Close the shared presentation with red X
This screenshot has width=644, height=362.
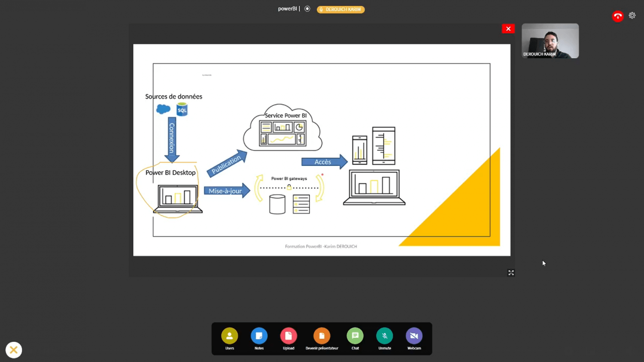click(508, 29)
